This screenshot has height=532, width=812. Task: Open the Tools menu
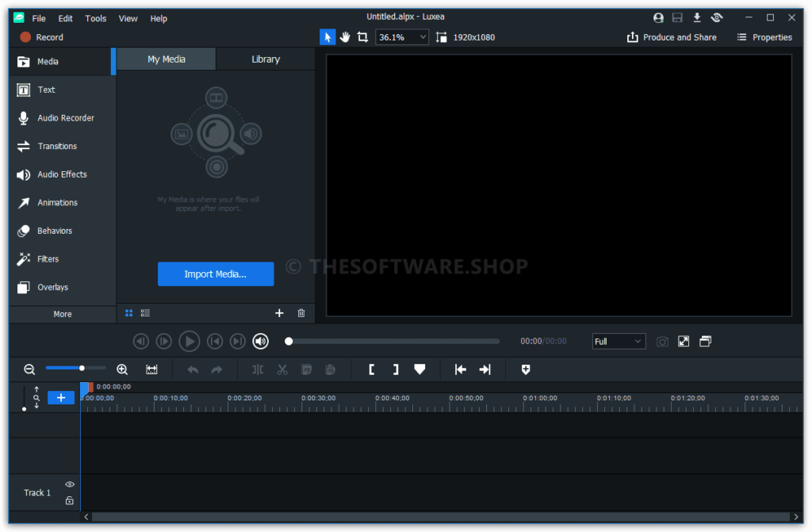[96, 18]
